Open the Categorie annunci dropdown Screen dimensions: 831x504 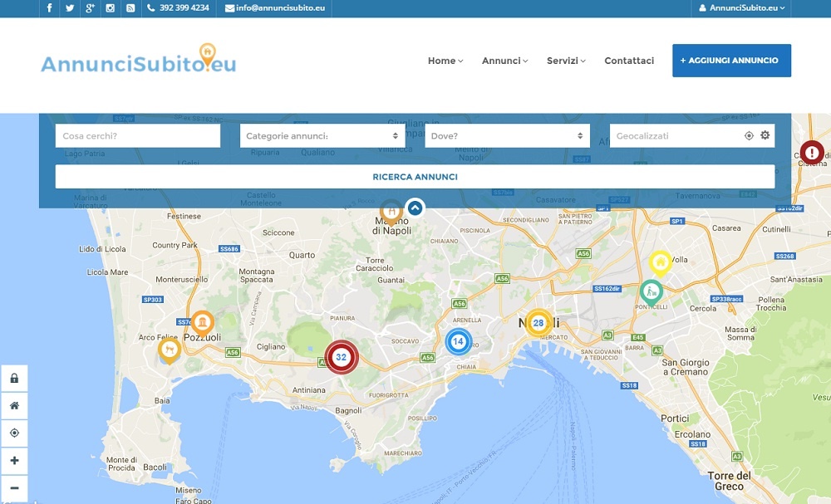[x=322, y=136]
